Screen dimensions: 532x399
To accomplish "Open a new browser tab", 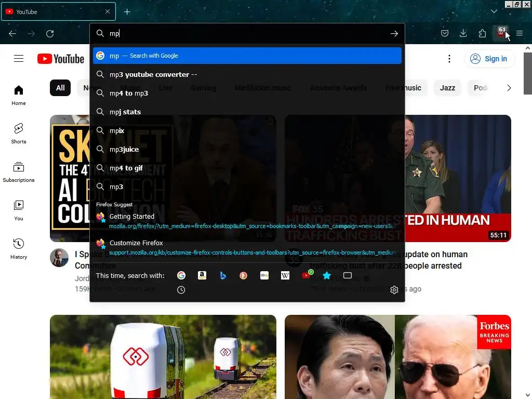I will (127, 12).
